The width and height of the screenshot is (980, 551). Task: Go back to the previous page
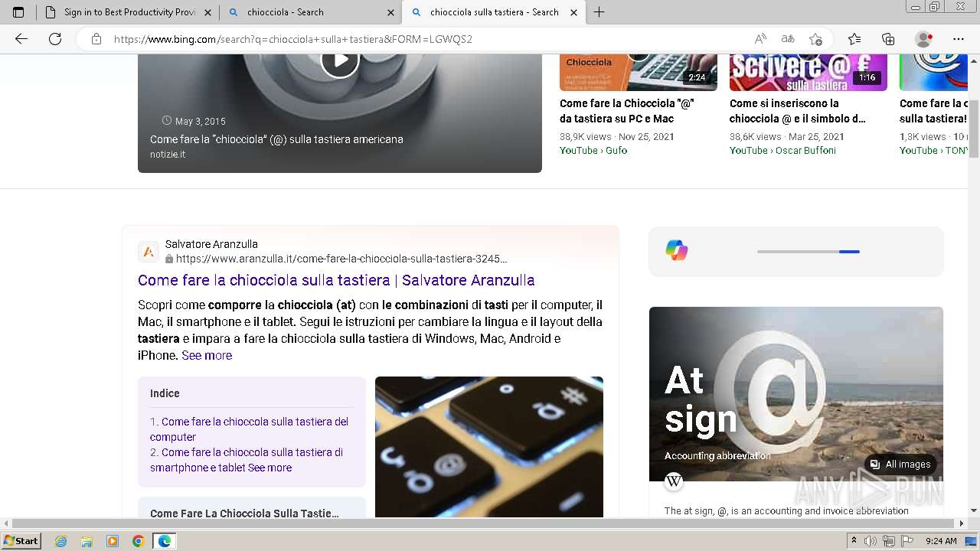[x=21, y=39]
